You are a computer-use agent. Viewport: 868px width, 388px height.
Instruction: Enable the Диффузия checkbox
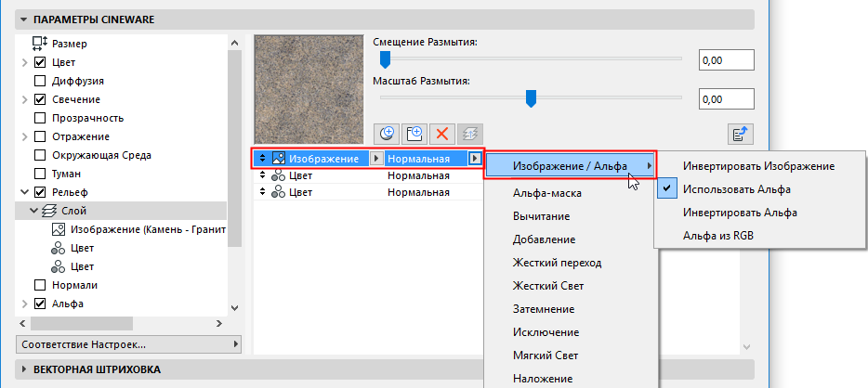click(40, 81)
